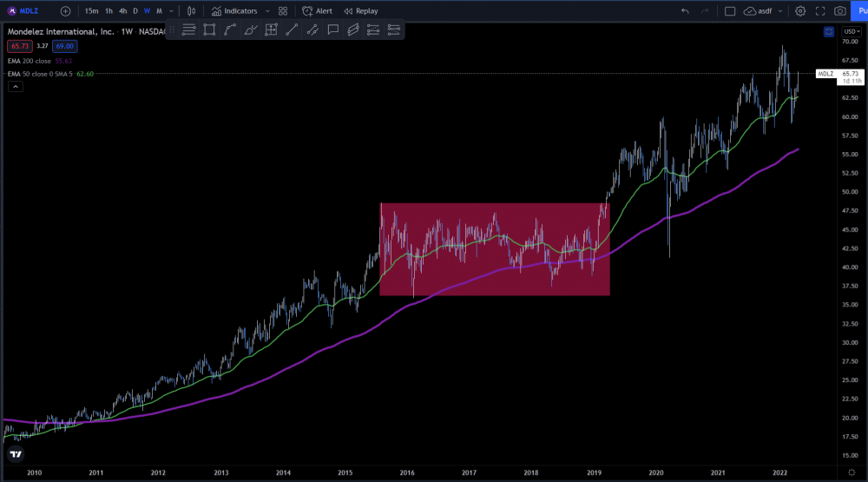Viewport: 868px width, 482px height.
Task: Switch to the 1h timeframe
Action: 108,11
